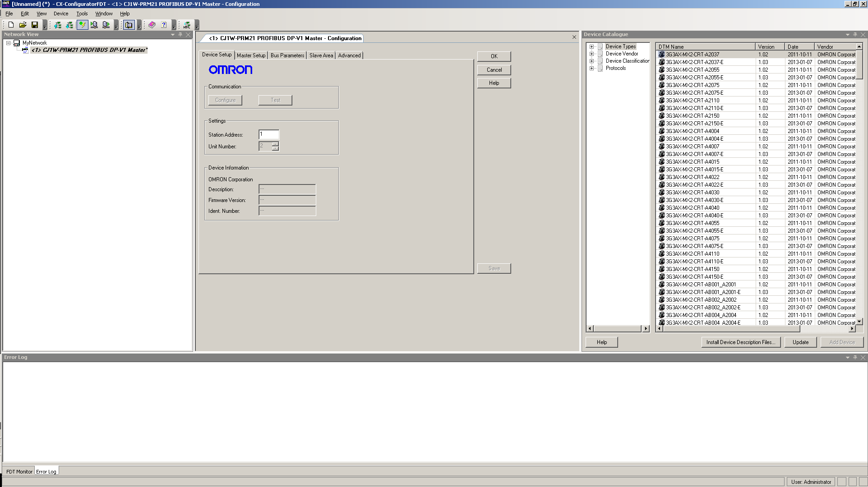Open the Tools menu

82,14
